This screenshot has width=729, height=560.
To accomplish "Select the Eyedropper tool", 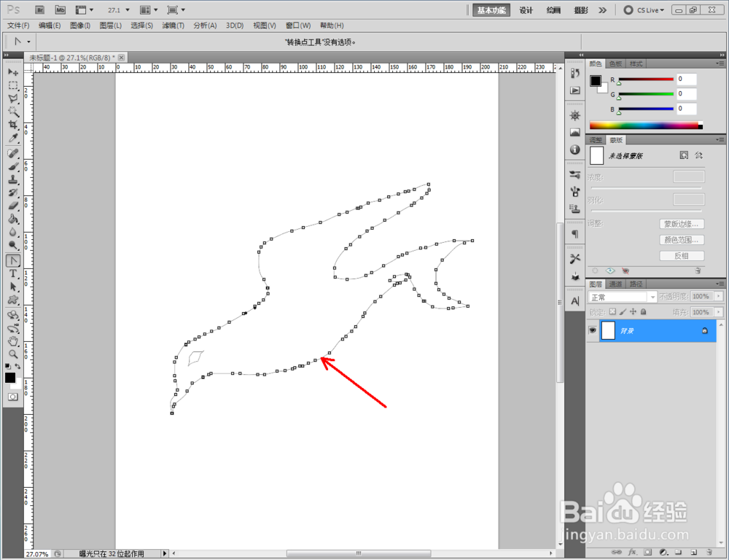I will tap(13, 138).
